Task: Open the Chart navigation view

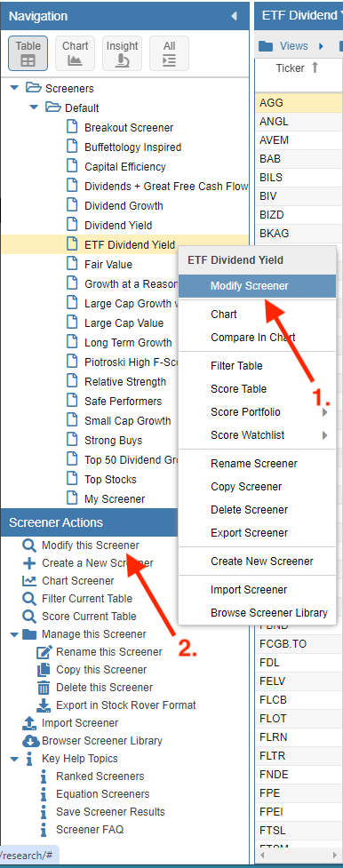Action: [75, 53]
